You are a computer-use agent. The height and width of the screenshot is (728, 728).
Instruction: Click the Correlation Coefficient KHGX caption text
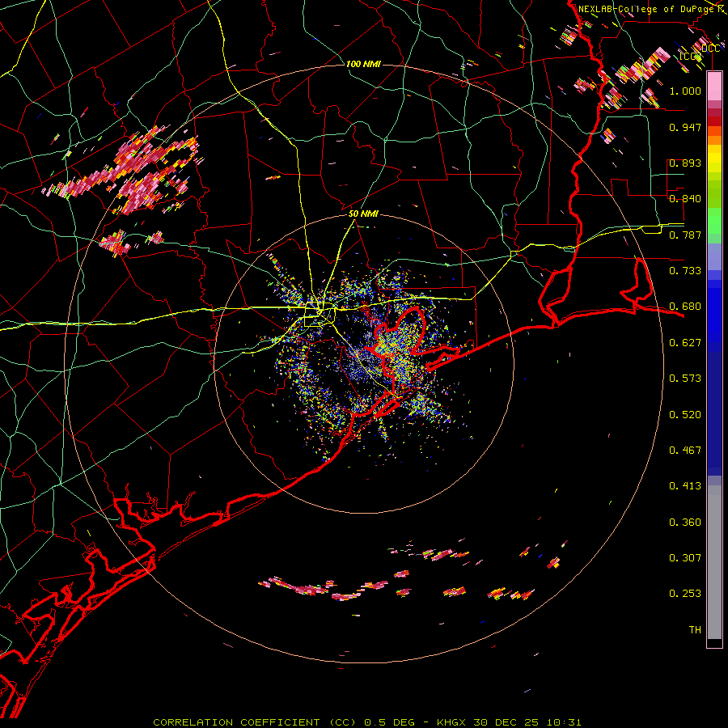coord(366,722)
